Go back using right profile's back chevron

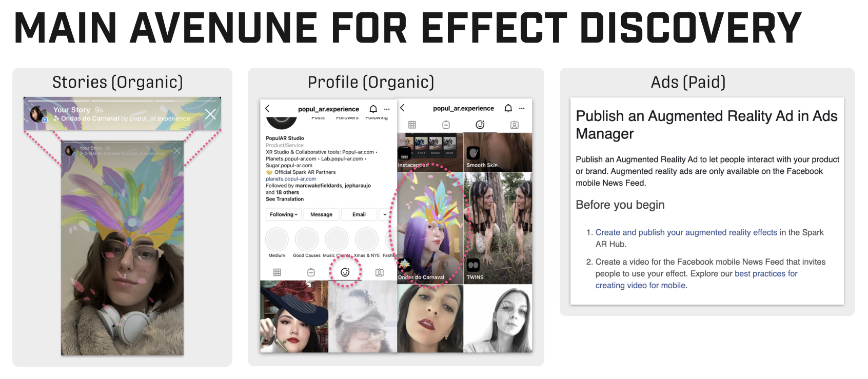[402, 108]
